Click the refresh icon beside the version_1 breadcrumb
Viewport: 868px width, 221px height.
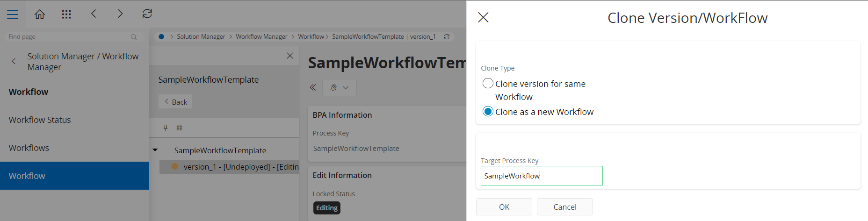pyautogui.click(x=447, y=36)
